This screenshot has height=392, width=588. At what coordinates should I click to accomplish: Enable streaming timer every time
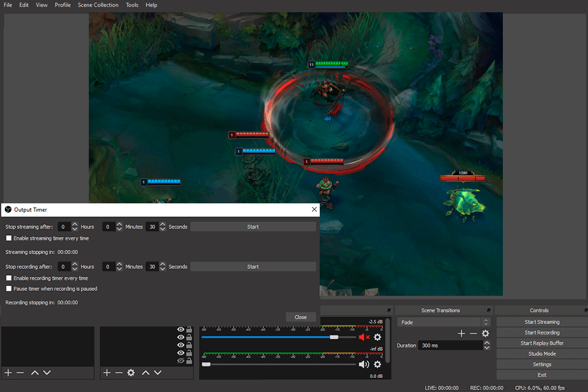[x=7, y=238]
